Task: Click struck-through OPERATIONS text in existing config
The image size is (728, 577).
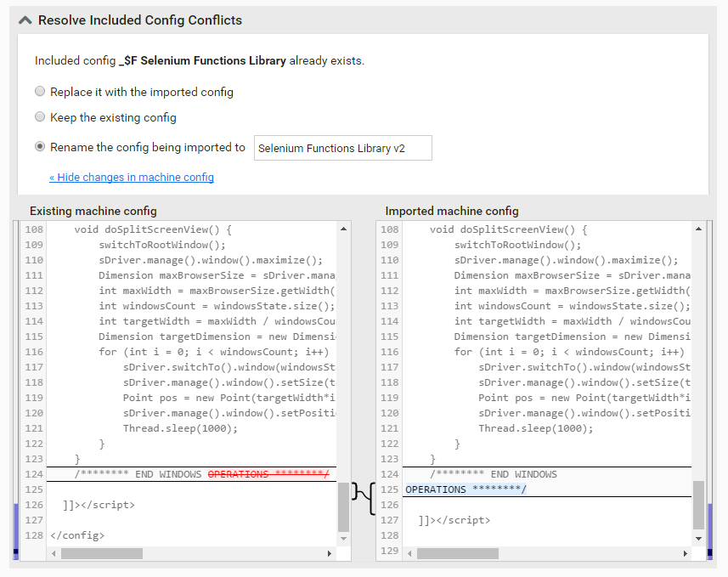Action: (x=268, y=474)
